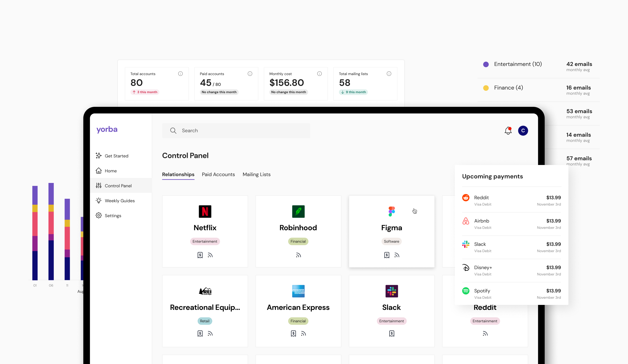Click Figma Software category tag
Screen dimensions: 628x364
pos(392,241)
